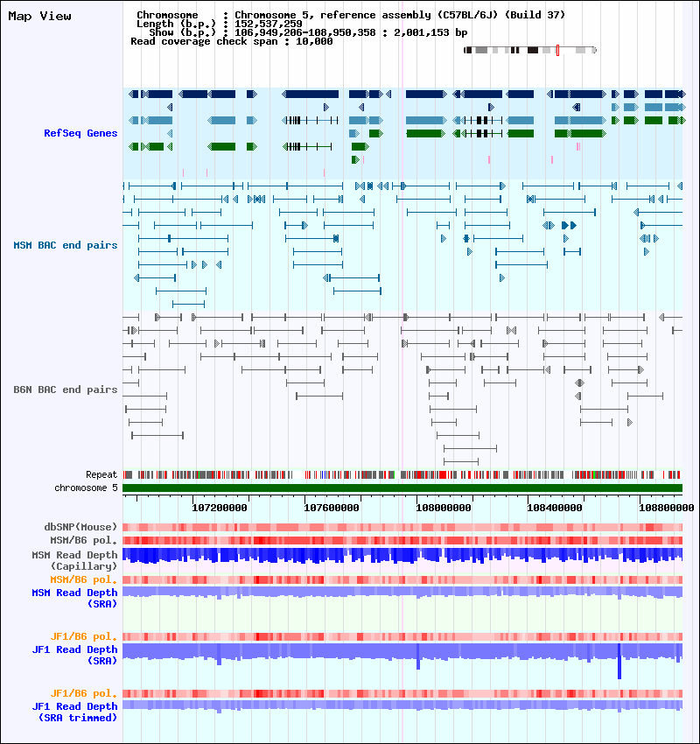Open the JF1 Read Depth (SRA trimmed) label
700x744 pixels.
click(74, 712)
